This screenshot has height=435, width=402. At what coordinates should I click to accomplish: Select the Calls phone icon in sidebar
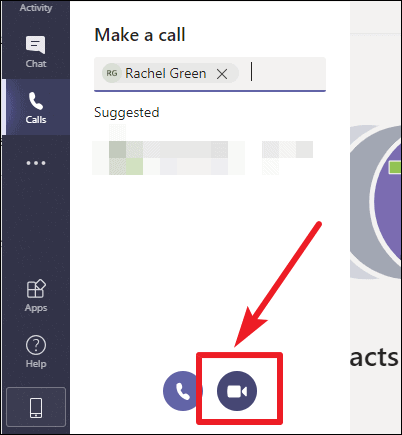[36, 101]
